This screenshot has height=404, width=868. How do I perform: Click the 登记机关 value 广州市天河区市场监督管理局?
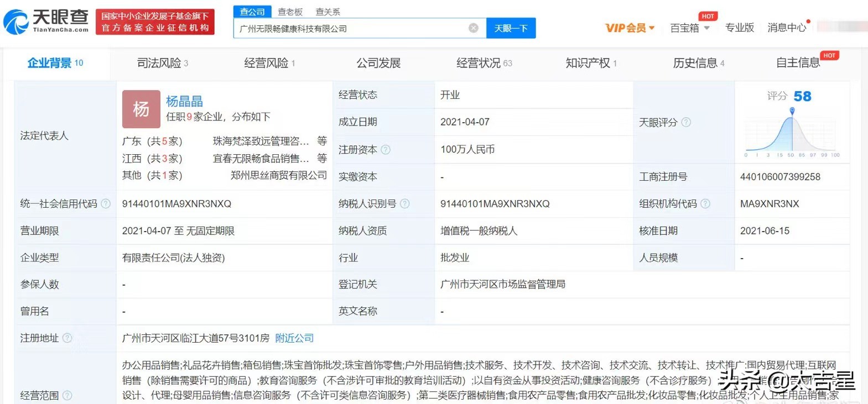tap(503, 285)
